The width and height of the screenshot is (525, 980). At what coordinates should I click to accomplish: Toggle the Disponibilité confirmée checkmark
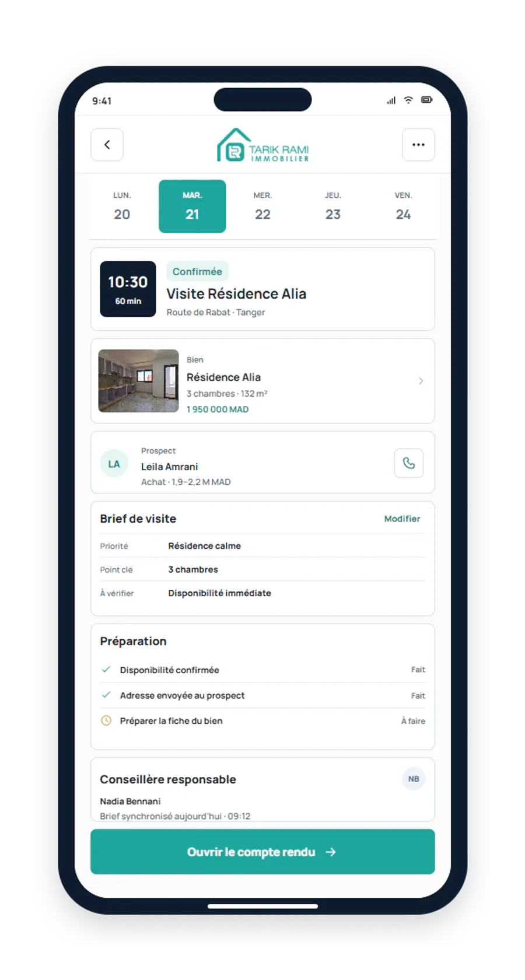[106, 670]
